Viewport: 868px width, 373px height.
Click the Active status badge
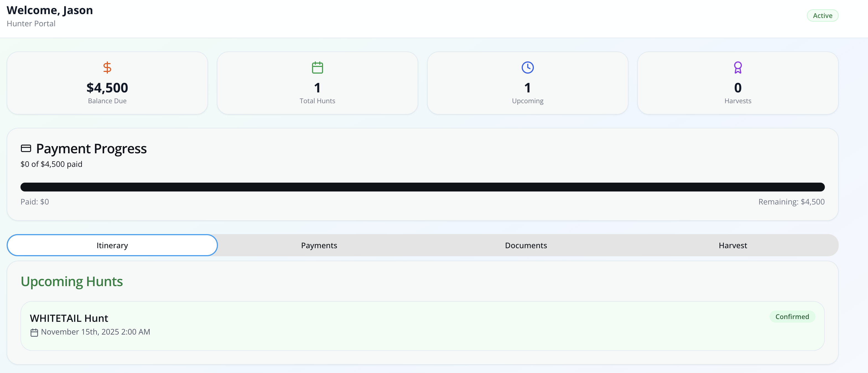pyautogui.click(x=823, y=15)
